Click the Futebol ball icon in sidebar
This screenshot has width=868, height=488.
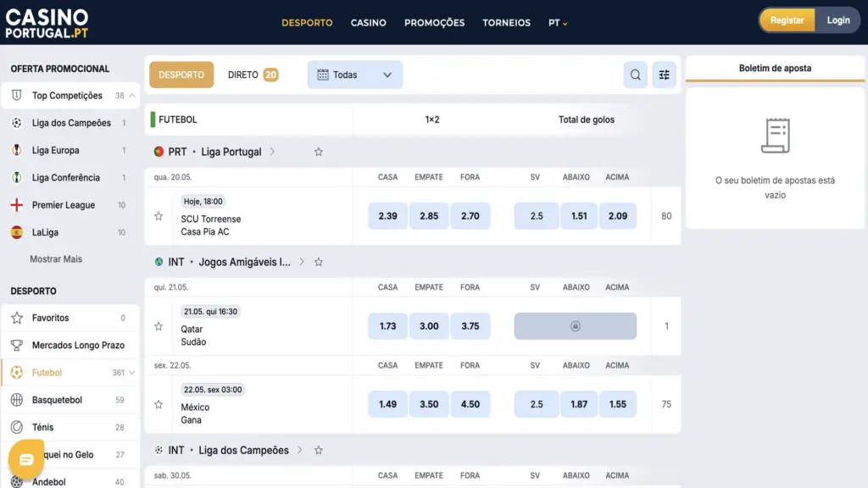tap(17, 373)
